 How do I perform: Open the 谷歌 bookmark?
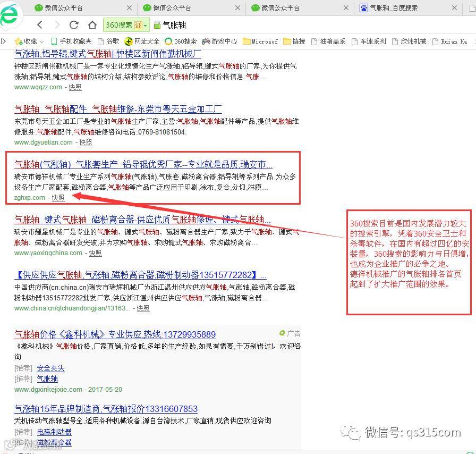coord(109,41)
